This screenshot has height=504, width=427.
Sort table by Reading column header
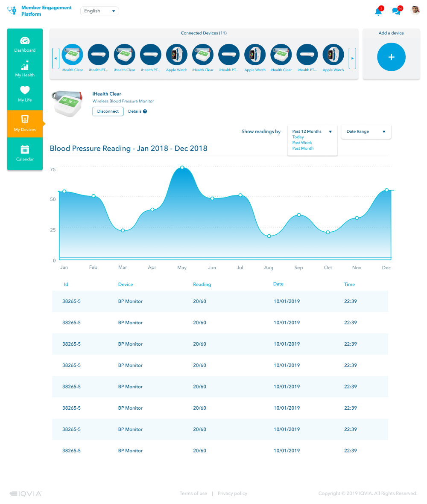[x=202, y=284]
